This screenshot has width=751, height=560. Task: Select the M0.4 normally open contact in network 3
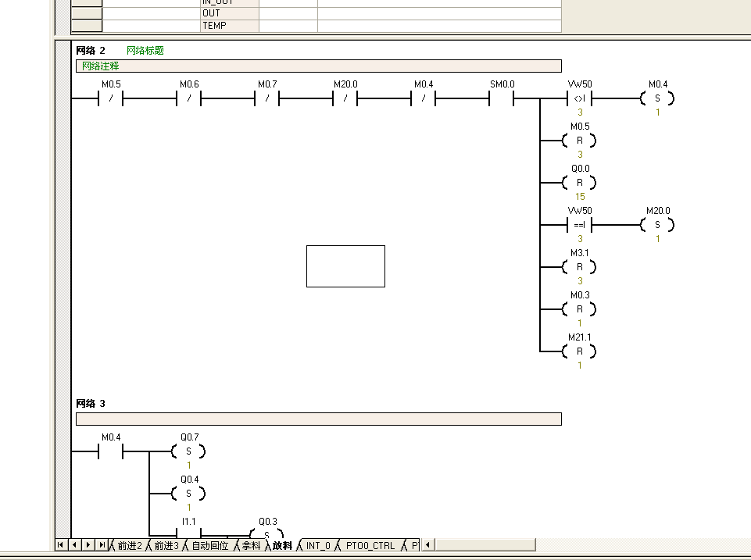pyautogui.click(x=111, y=451)
